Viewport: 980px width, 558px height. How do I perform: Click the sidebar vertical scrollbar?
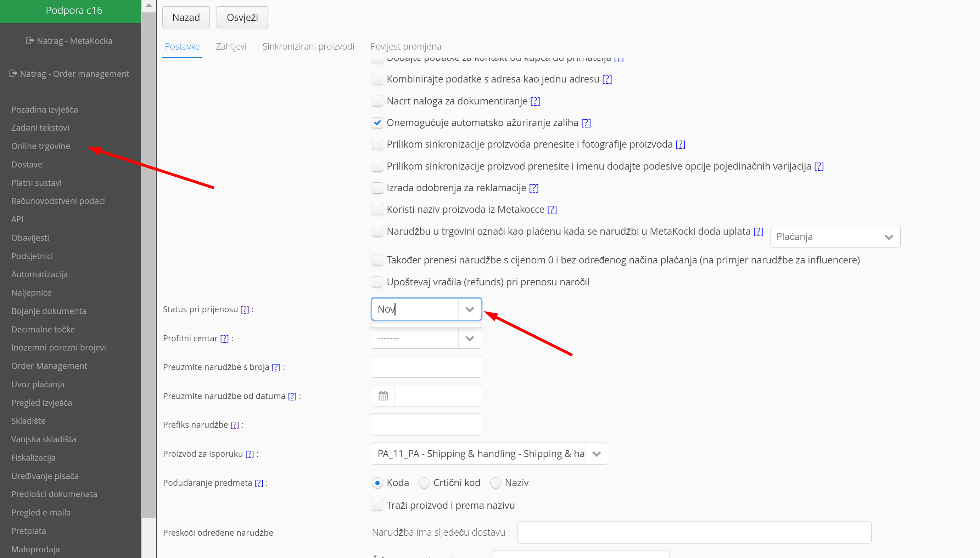pos(149,264)
